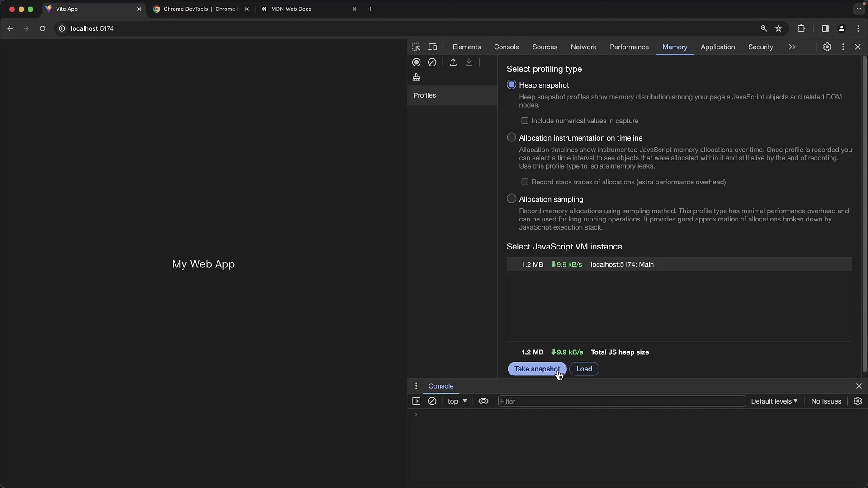The image size is (868, 488).
Task: Select the Allocation sampling radio button
Action: point(511,199)
